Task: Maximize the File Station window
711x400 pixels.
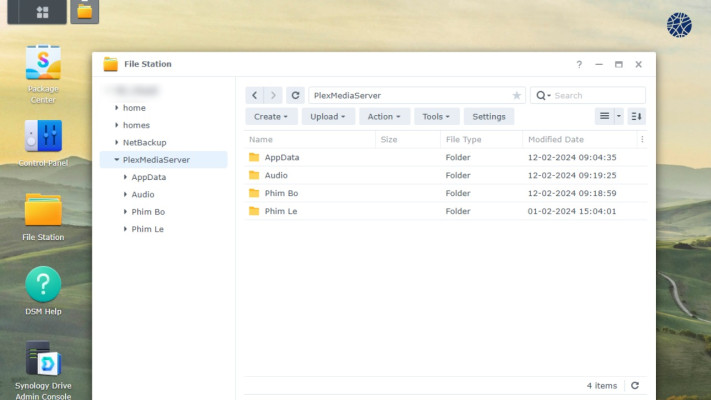Action: [x=618, y=64]
